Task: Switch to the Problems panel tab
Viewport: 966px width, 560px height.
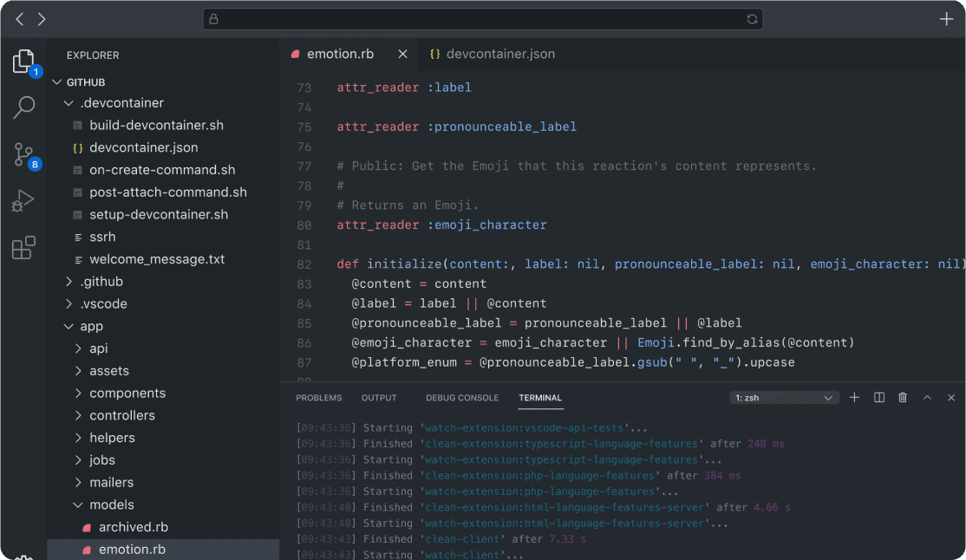Action: pos(318,398)
